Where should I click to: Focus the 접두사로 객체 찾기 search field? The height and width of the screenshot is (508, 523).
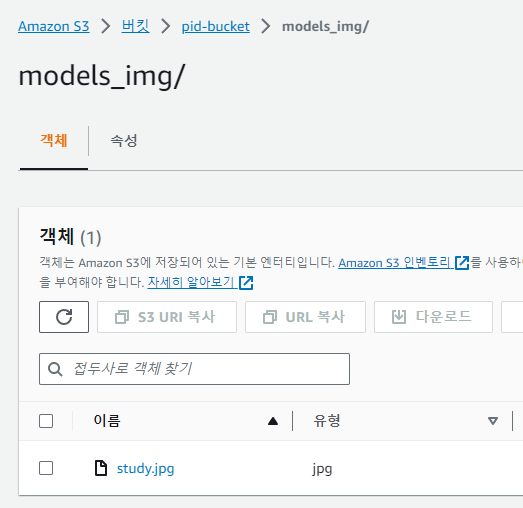tap(194, 369)
